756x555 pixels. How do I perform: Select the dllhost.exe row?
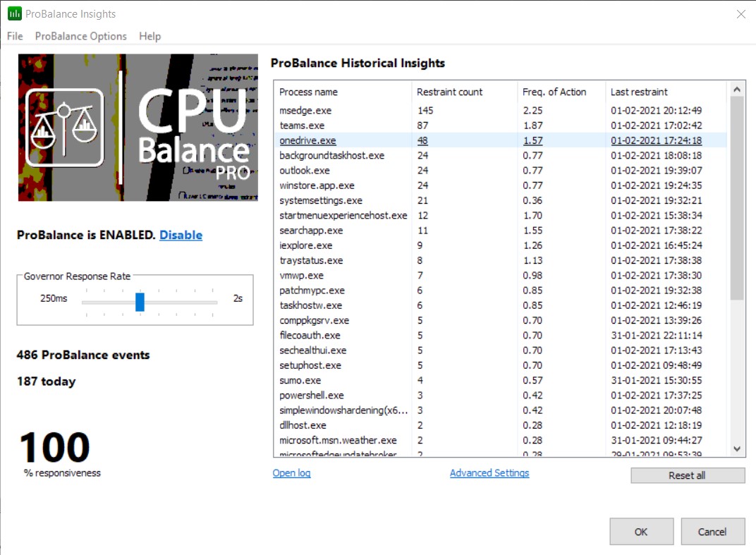501,425
